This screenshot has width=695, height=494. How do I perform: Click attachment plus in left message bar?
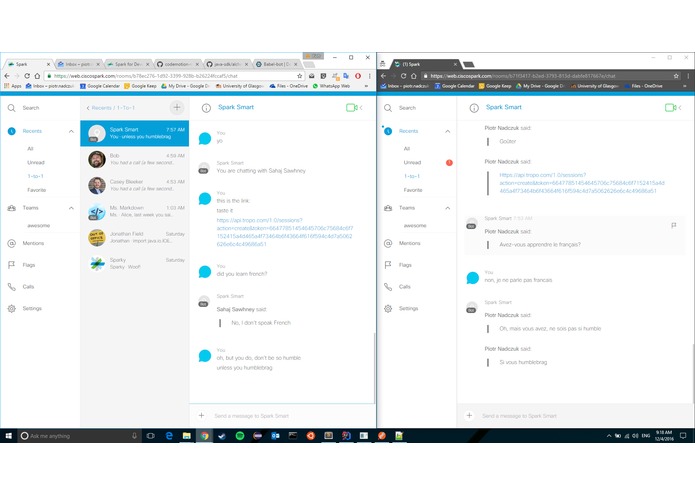point(201,415)
